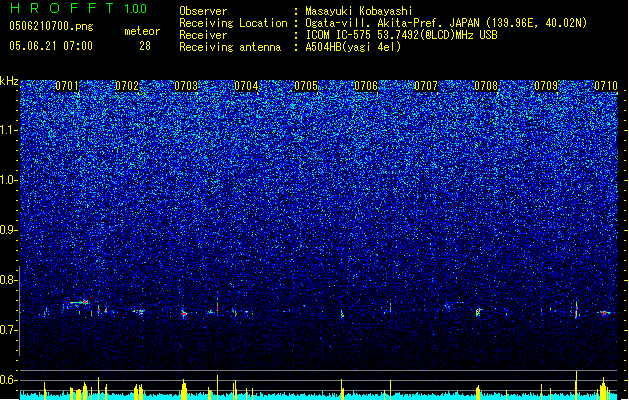Screen dimensions: 629x400
Task: Click the meteor echo streak just after 0701
Action: 79,303
